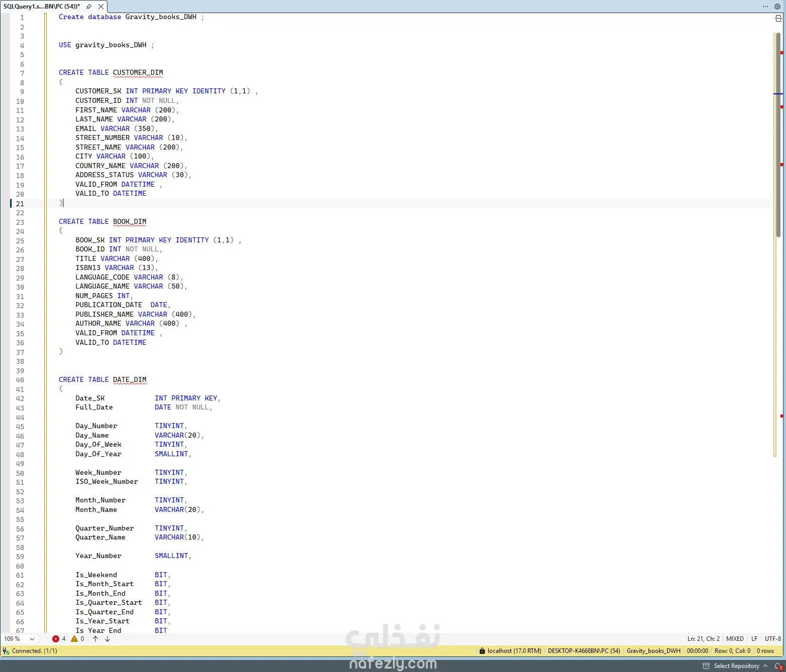Click "Gravity_books_DWH" database in status bar

(653, 651)
